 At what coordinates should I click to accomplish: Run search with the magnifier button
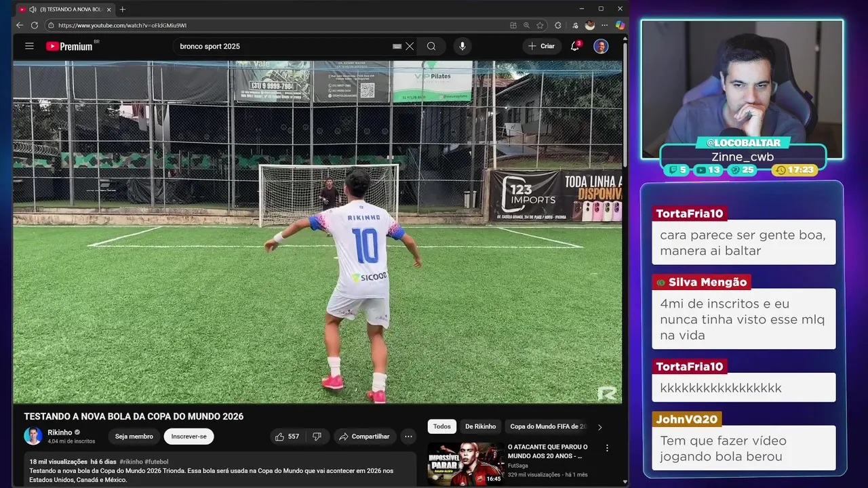[x=431, y=46]
